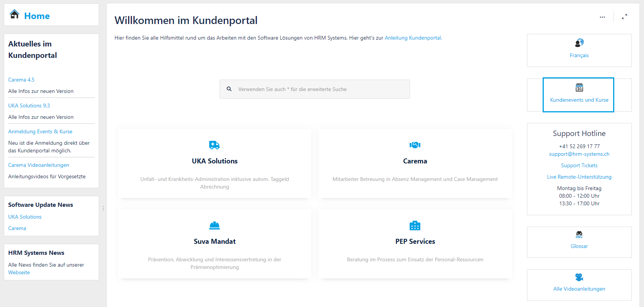This screenshot has width=644, height=307.
Task: Expand the portal to fullscreen view
Action: (x=625, y=17)
